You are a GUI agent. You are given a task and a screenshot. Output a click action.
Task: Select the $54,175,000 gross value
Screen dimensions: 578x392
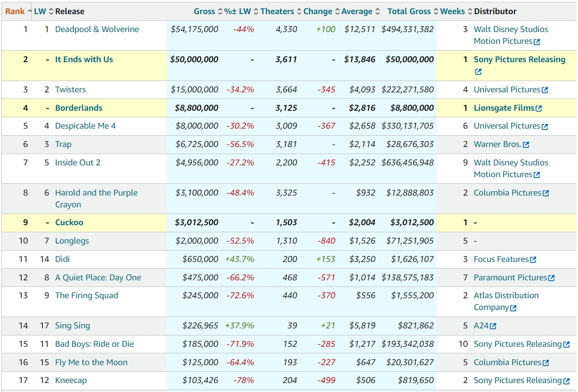pyautogui.click(x=195, y=29)
